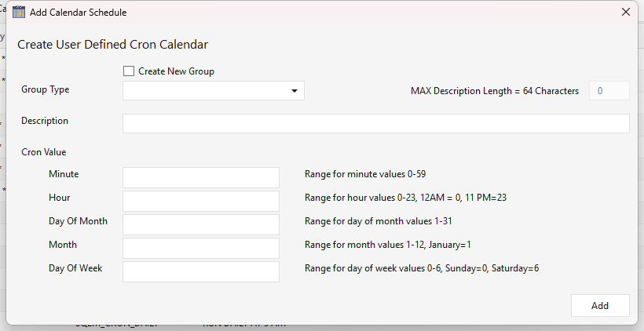Close the Add Calendar Schedule dialog
The width and height of the screenshot is (644, 331).
(x=625, y=13)
